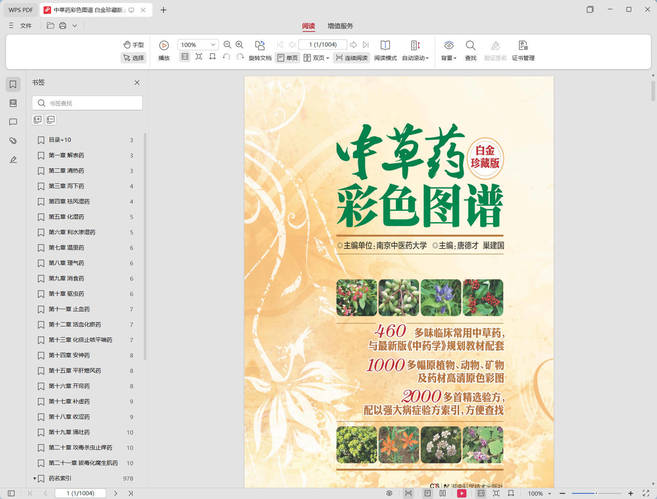657x499 pixels.
Task: Open the signature panel in left sidebar
Action: [13, 160]
